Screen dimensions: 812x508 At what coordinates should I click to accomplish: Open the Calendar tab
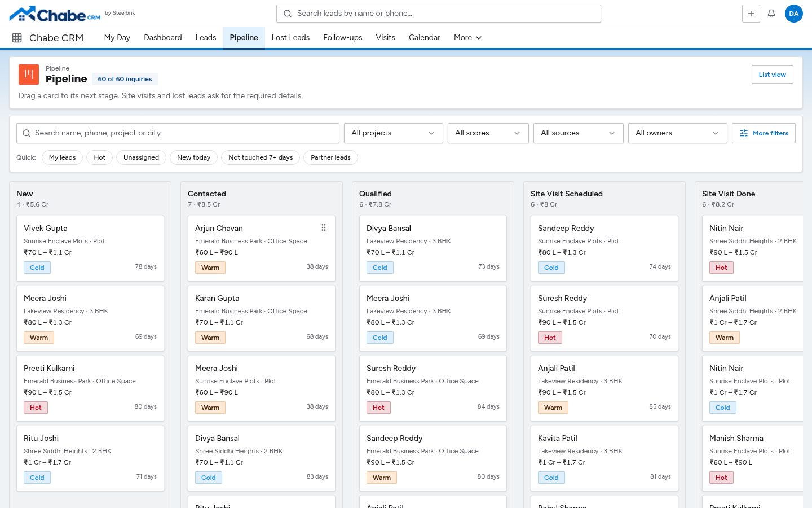pyautogui.click(x=425, y=38)
